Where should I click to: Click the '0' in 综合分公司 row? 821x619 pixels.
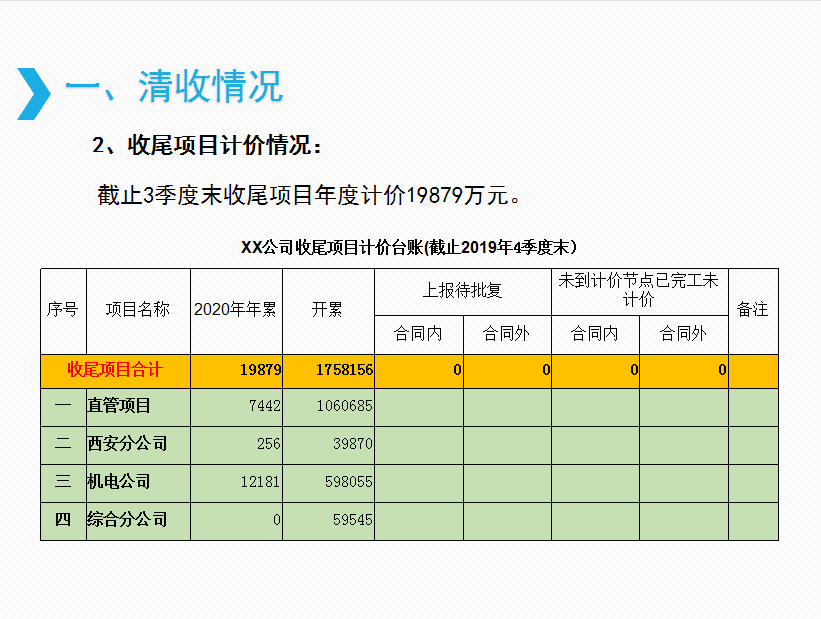tap(276, 520)
